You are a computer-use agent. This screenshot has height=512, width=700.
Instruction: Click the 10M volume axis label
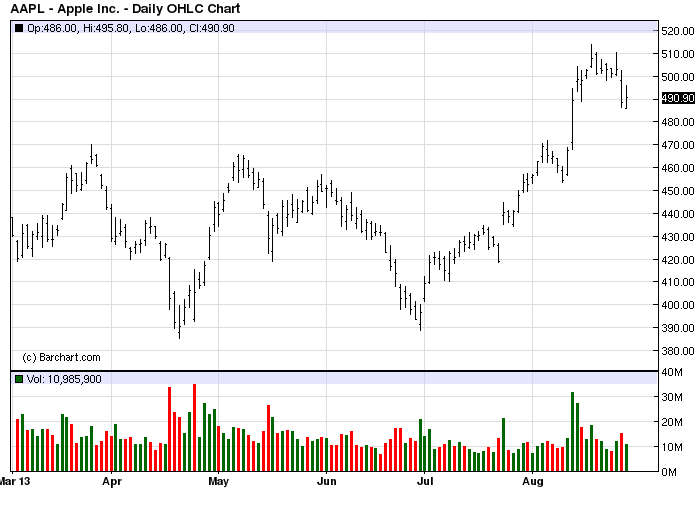[x=672, y=447]
